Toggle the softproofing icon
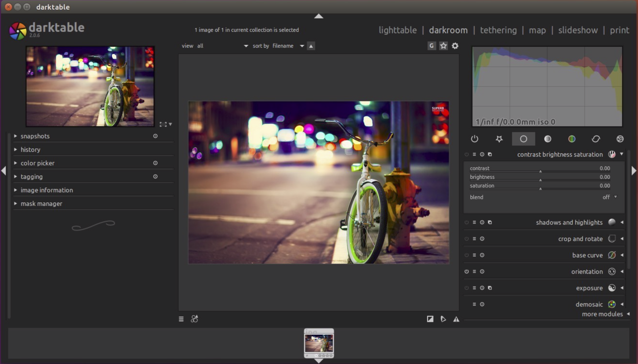638x364 pixels. click(443, 319)
